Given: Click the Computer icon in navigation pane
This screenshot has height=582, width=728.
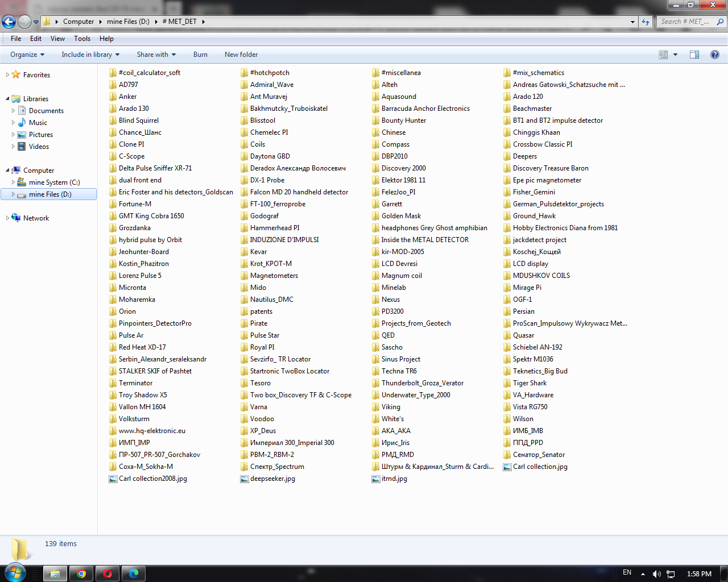Looking at the screenshot, I should point(16,170).
